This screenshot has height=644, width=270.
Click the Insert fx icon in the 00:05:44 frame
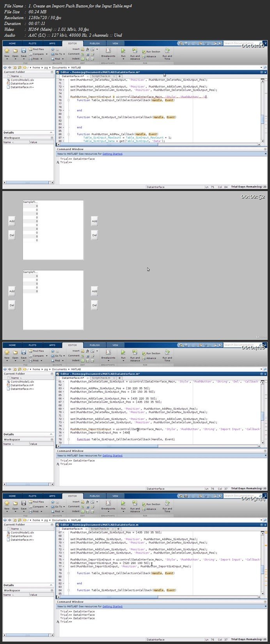[88, 502]
